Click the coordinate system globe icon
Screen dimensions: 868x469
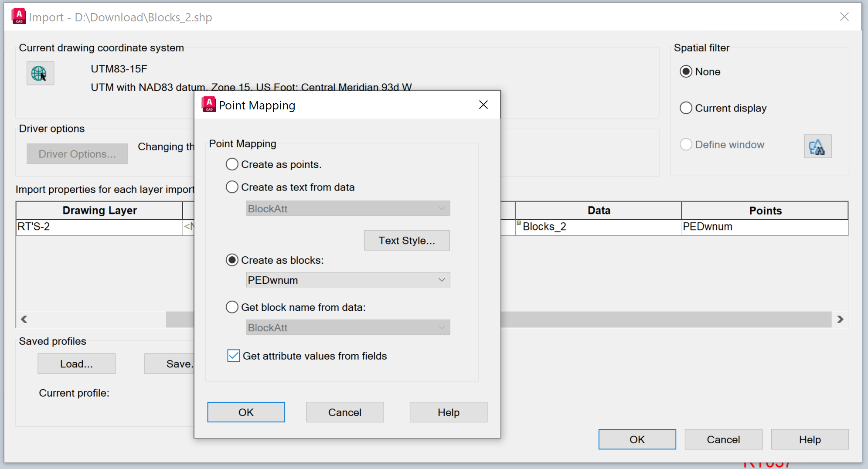(40, 73)
